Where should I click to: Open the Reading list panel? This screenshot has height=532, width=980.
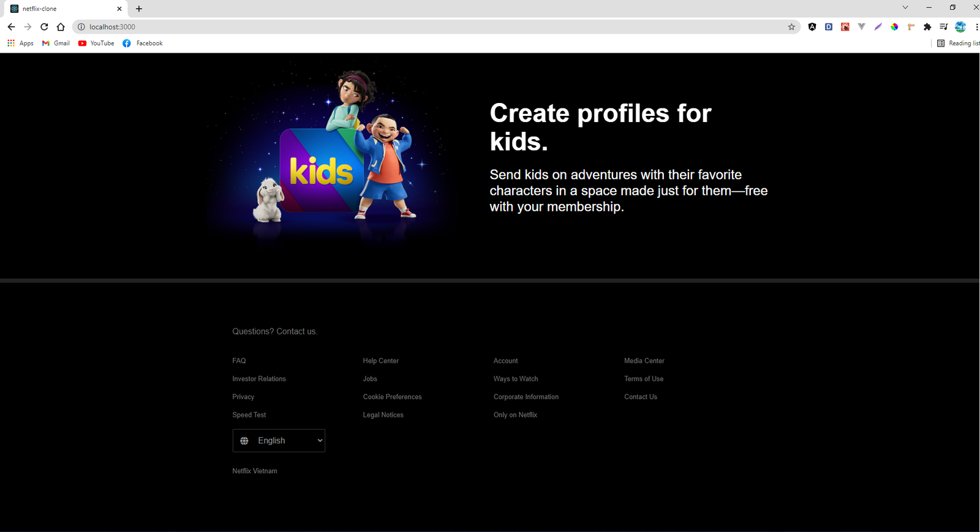pyautogui.click(x=958, y=44)
